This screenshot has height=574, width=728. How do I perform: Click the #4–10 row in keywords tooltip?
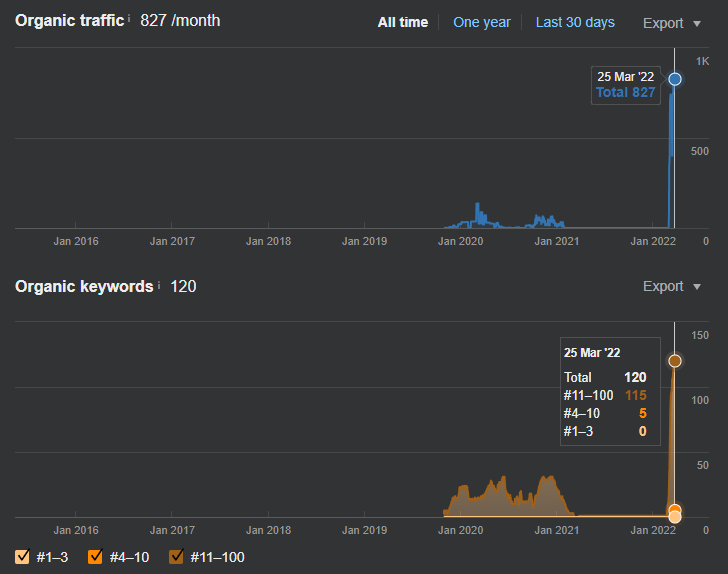point(605,413)
